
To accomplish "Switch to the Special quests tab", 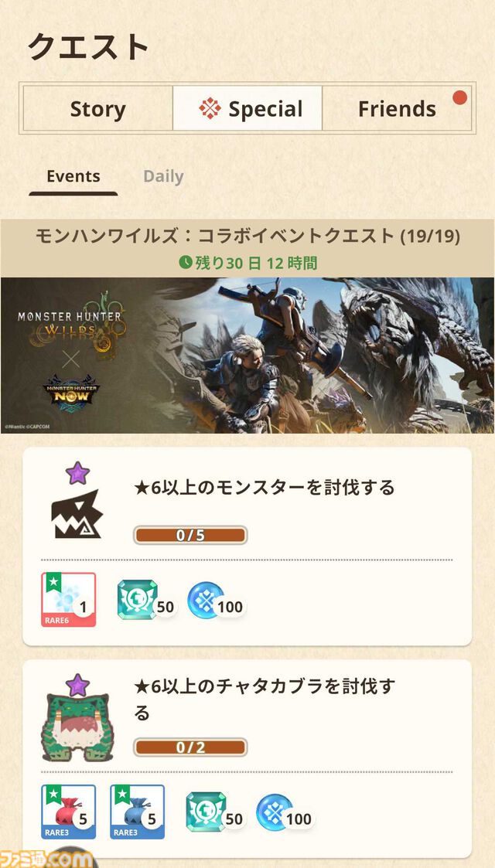I will [x=247, y=108].
